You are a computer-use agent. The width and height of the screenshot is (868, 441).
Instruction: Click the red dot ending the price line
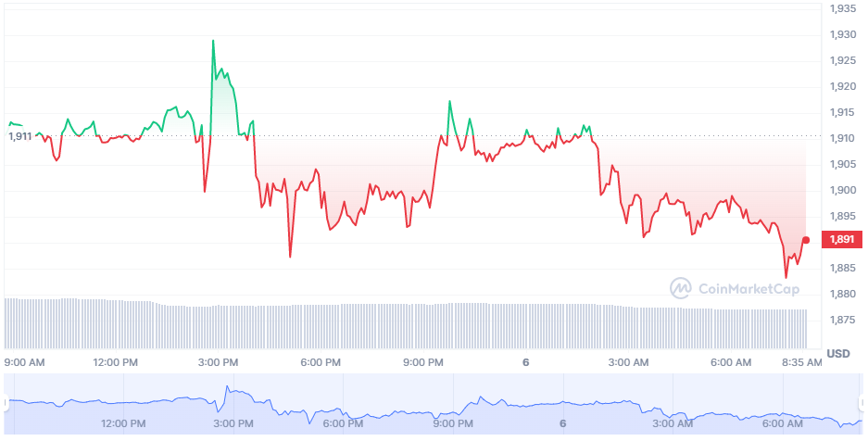point(806,240)
